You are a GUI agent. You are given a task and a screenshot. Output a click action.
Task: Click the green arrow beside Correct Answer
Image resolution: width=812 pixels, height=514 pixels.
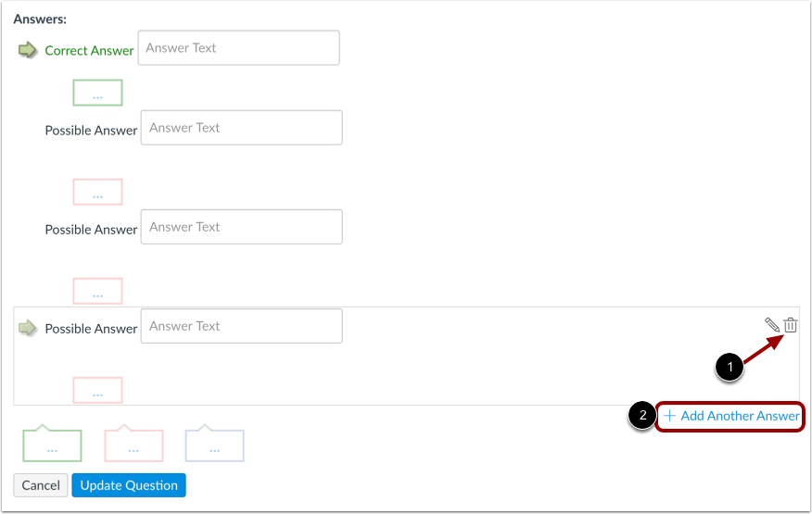[28, 50]
